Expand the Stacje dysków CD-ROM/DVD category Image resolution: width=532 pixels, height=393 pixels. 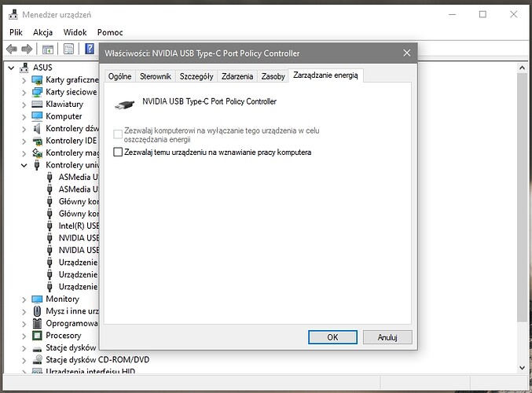pyautogui.click(x=24, y=361)
